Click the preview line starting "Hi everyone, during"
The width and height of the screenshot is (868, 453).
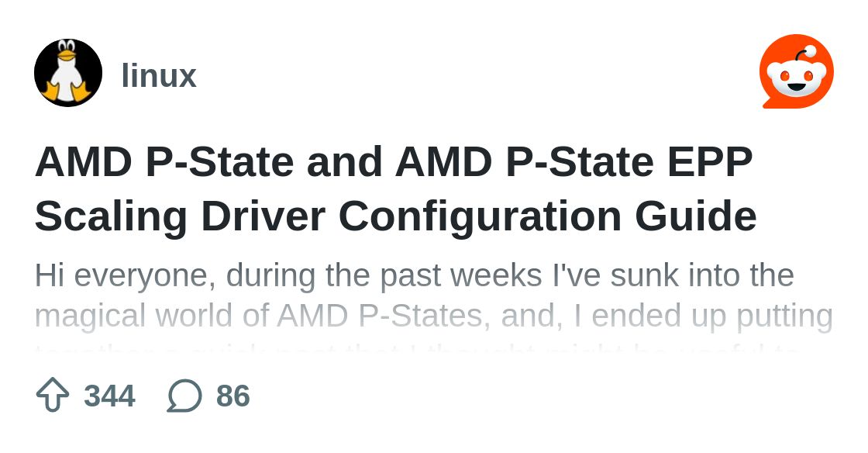(x=414, y=276)
